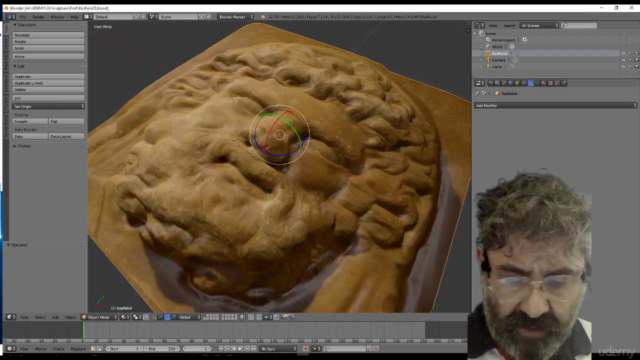The width and height of the screenshot is (640, 360).
Task: Open the No Sync playback dropdown
Action: 278,349
